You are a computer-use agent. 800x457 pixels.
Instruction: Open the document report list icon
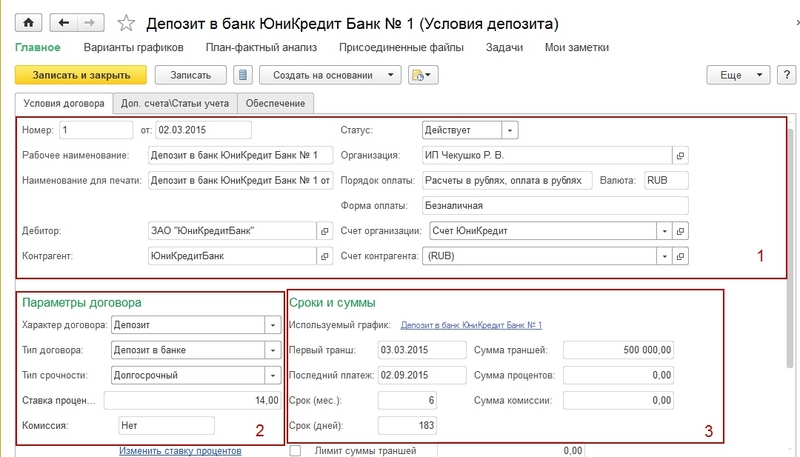(x=243, y=75)
